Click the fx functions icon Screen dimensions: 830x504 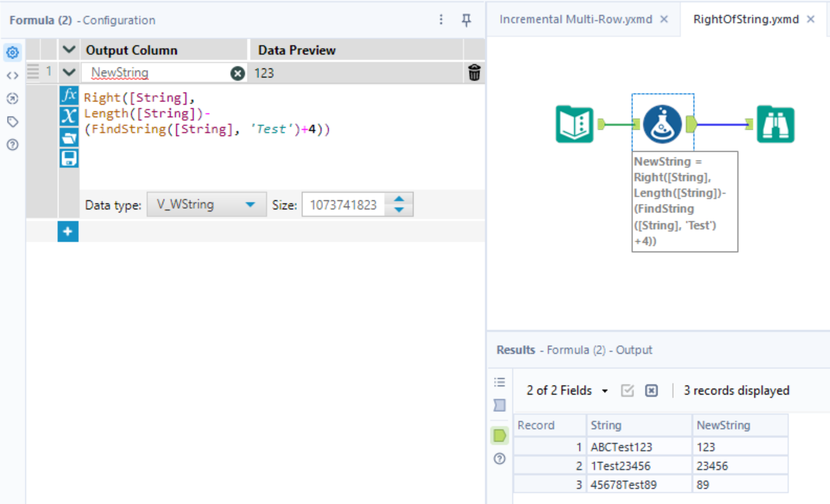pos(69,95)
